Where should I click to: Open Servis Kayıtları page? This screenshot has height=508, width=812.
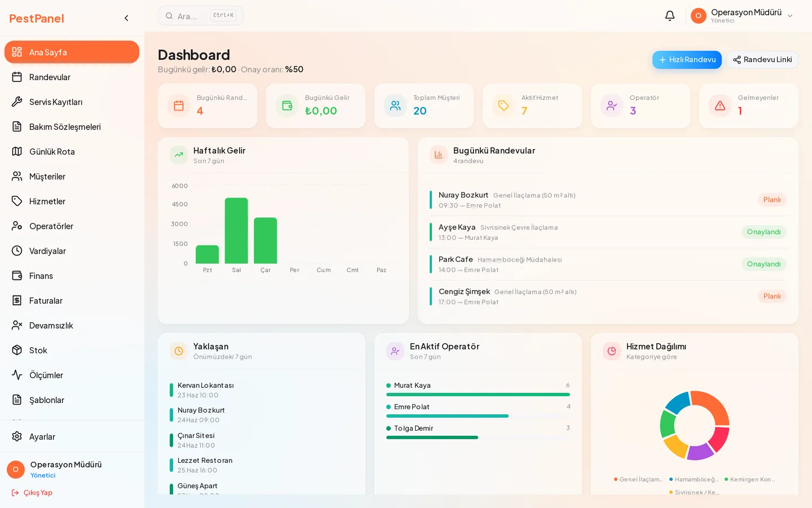pos(72,102)
